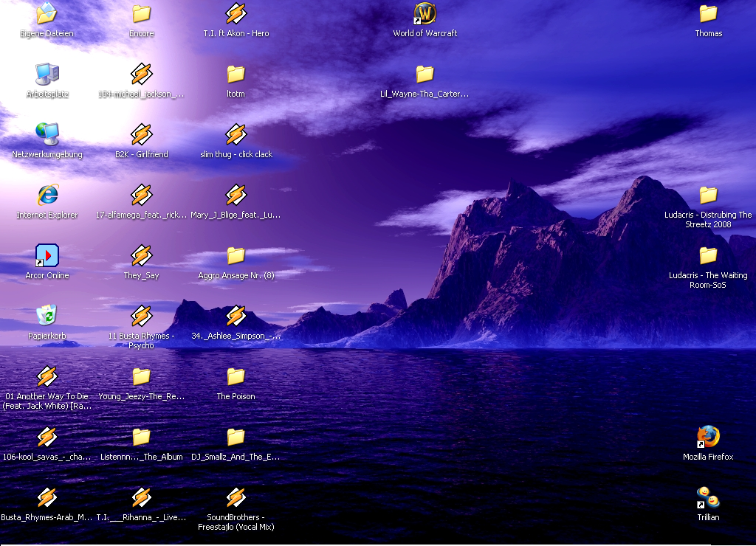Click the Papierkorb recycle bin icon

click(47, 317)
